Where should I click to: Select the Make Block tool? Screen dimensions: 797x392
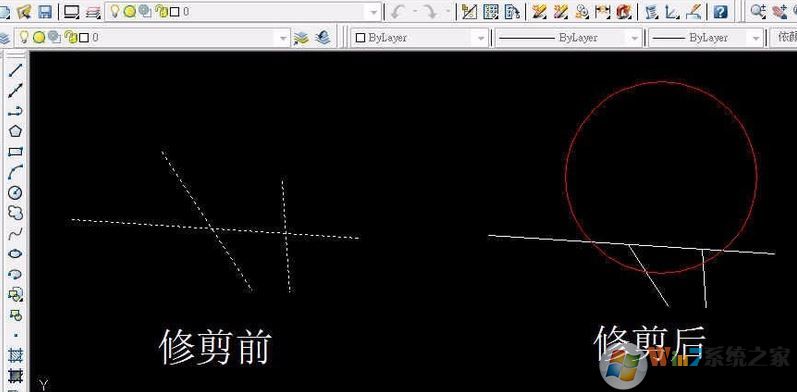point(16,314)
